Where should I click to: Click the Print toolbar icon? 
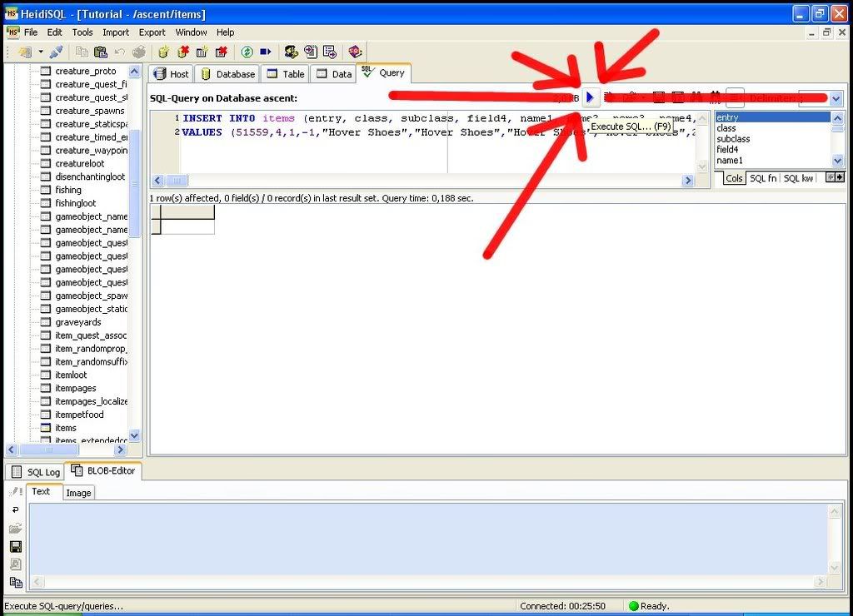pyautogui.click(x=139, y=52)
